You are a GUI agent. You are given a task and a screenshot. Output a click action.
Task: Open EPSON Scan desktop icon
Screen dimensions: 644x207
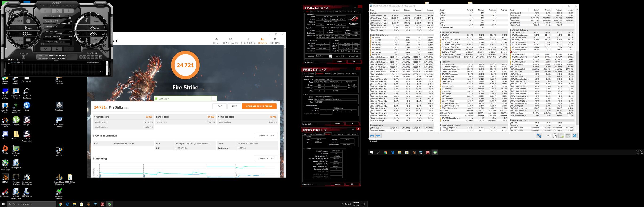pos(27,193)
